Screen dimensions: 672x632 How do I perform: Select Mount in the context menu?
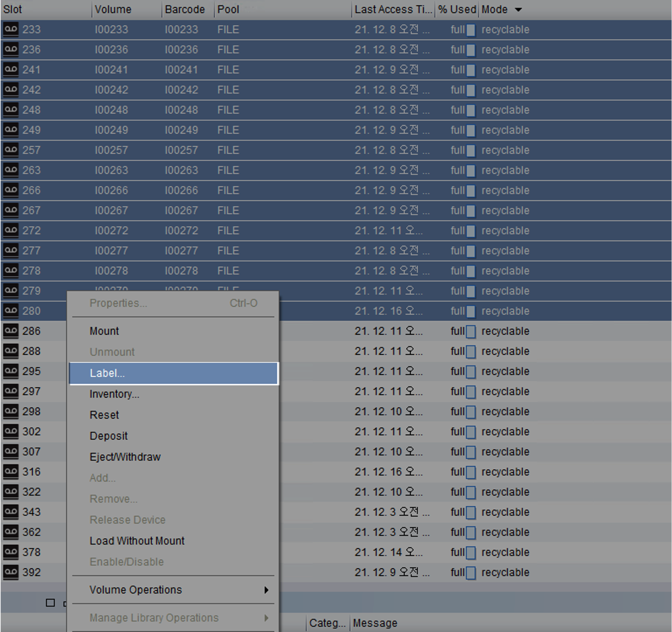[104, 331]
